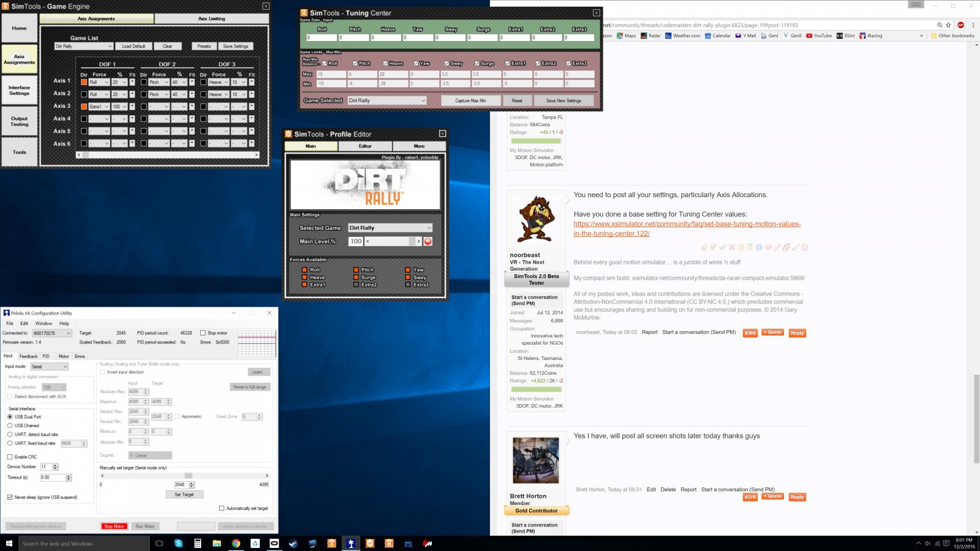Switch to the Axis Limiting tab
The height and width of the screenshot is (551, 980).
(x=211, y=19)
